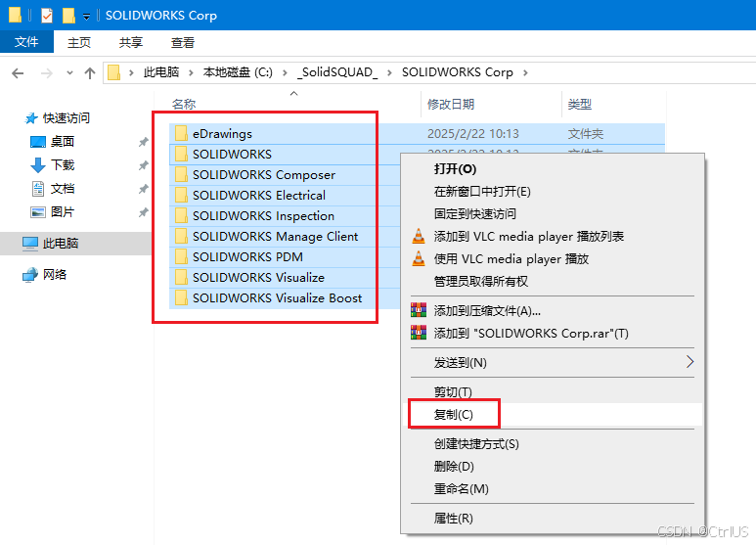
Task: Click the 图片 pictures icon in sidebar
Action: click(38, 212)
